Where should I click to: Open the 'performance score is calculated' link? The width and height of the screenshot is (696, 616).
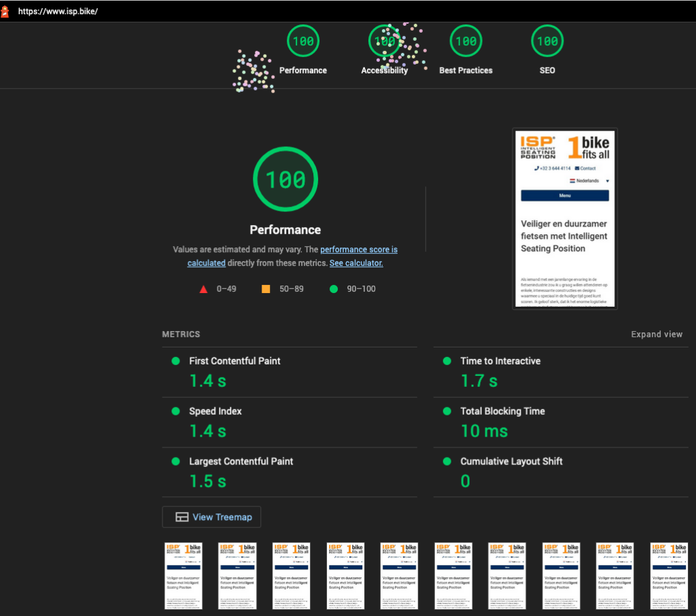tap(358, 250)
